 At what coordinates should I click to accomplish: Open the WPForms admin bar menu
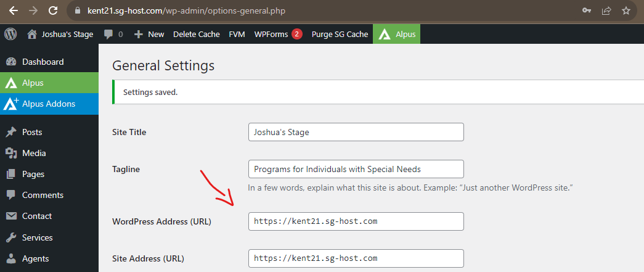(271, 35)
